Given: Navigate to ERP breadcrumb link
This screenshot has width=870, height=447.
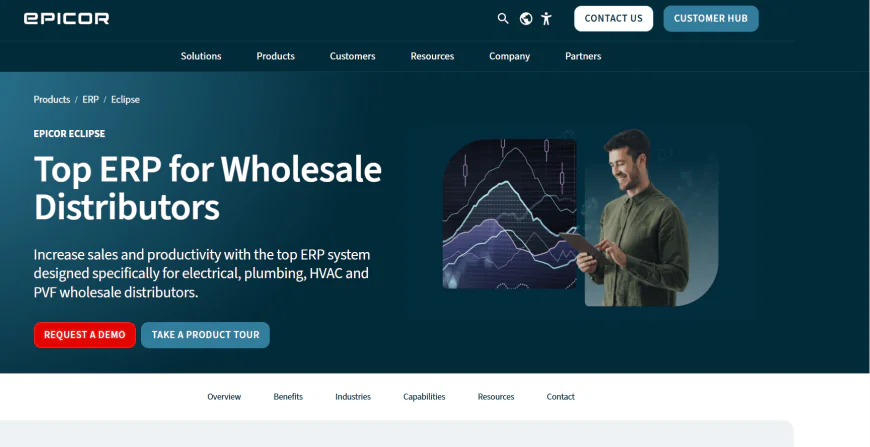Looking at the screenshot, I should coord(90,100).
